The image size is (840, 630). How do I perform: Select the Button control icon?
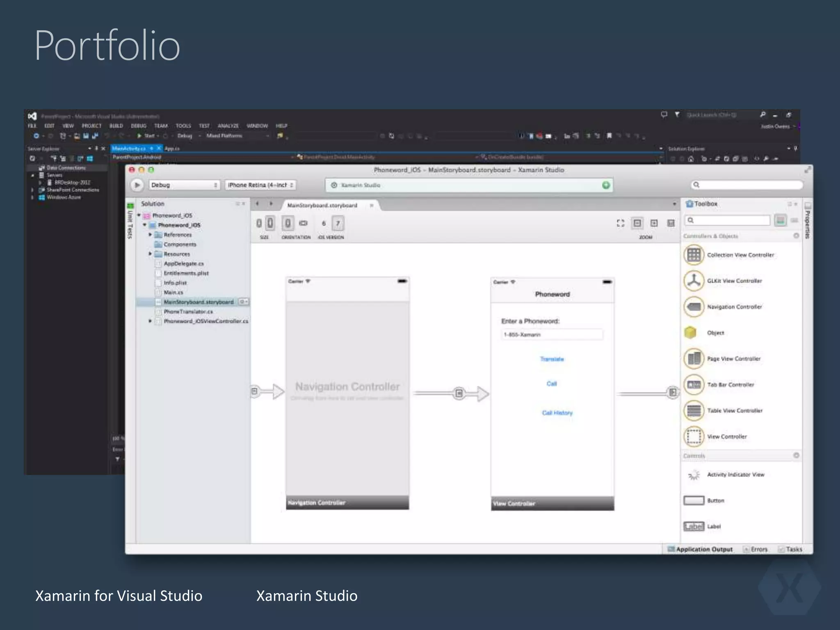(694, 500)
